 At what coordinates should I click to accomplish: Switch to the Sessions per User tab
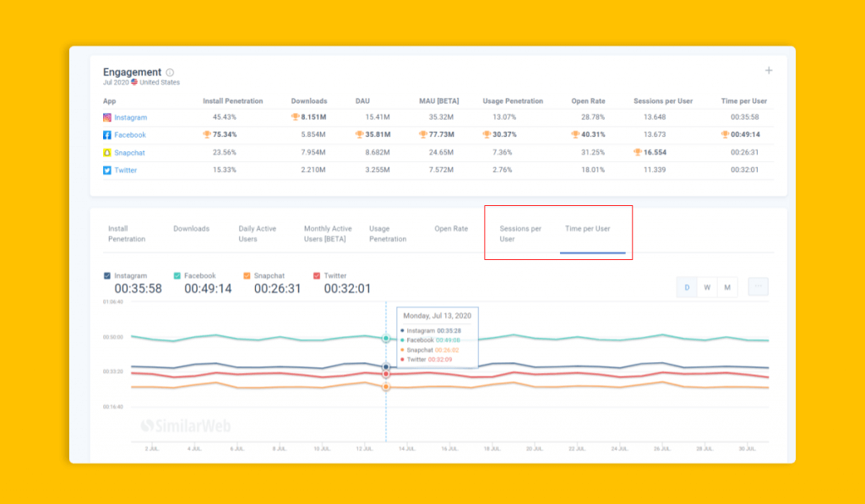[x=520, y=233]
